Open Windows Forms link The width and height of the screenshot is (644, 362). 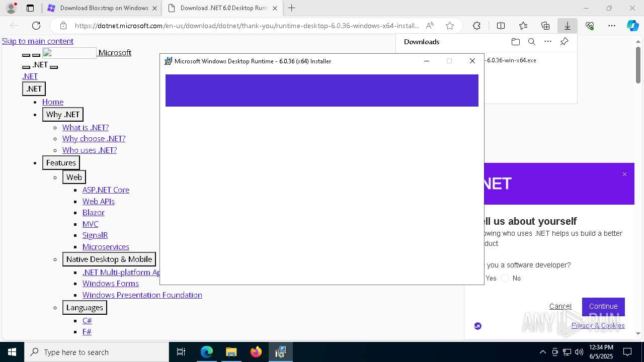coord(111,284)
